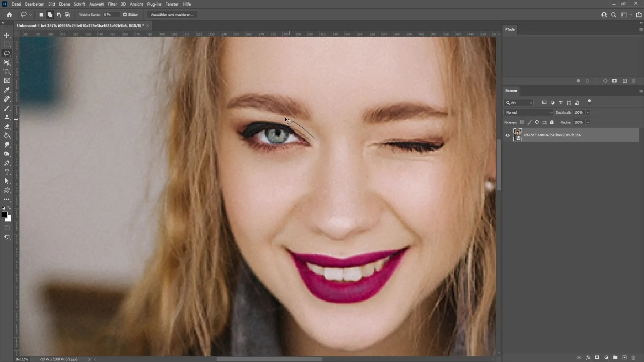Open the Ebene menu
The width and height of the screenshot is (644, 362).
64,4
